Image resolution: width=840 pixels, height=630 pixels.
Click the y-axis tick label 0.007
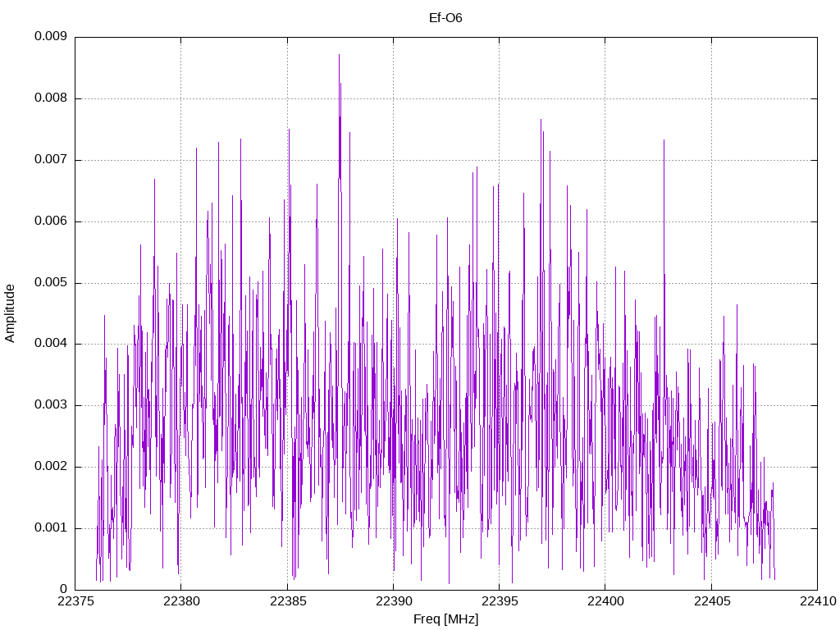point(51,160)
